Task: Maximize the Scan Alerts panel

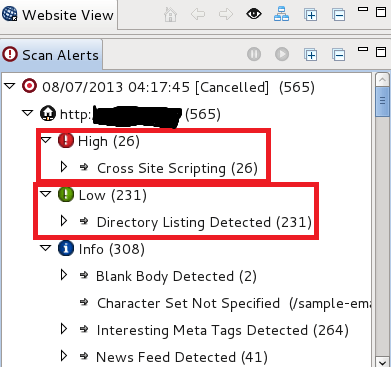Action: pos(381,52)
